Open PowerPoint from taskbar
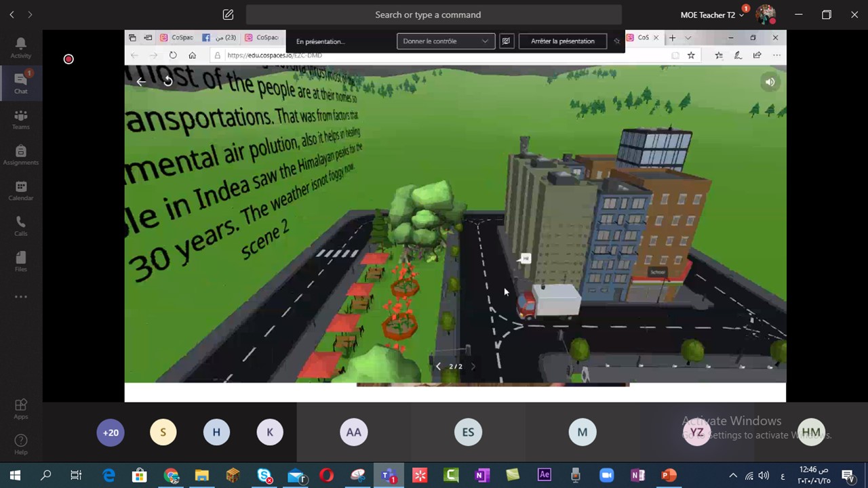868x488 pixels. 669,476
